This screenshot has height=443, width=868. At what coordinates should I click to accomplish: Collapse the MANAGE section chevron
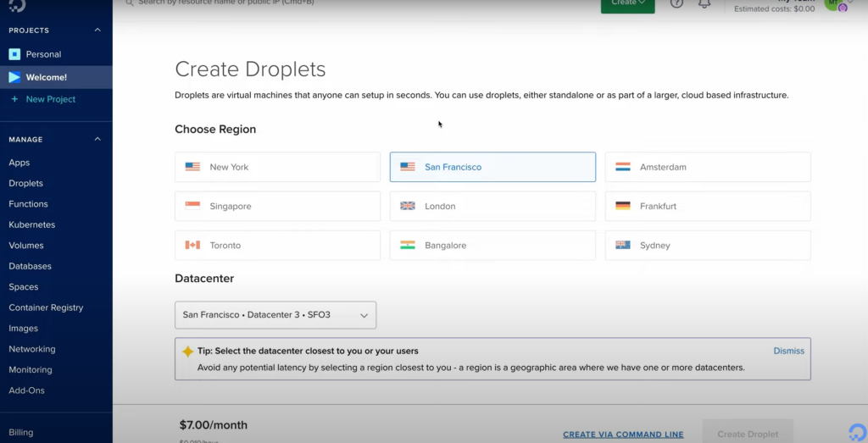point(97,139)
